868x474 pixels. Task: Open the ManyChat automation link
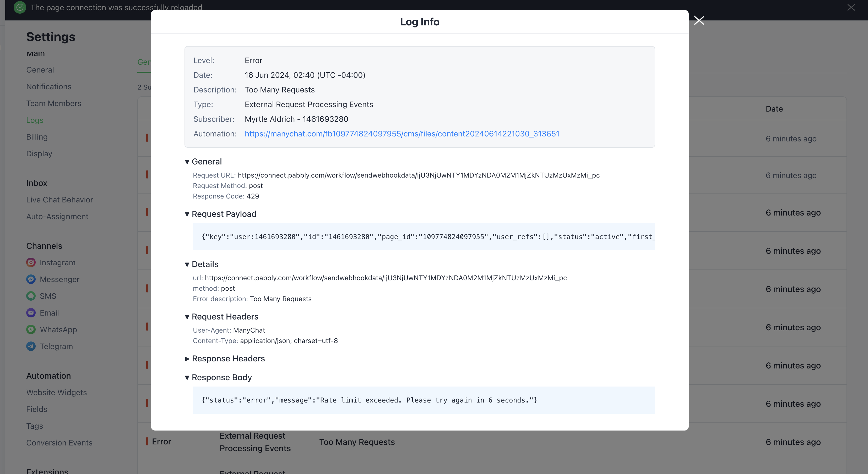(x=402, y=134)
